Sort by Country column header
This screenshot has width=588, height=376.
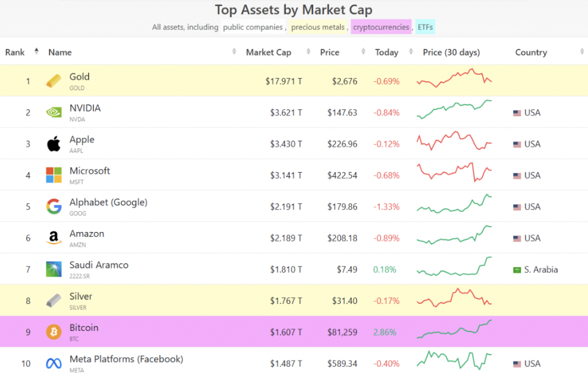point(531,52)
